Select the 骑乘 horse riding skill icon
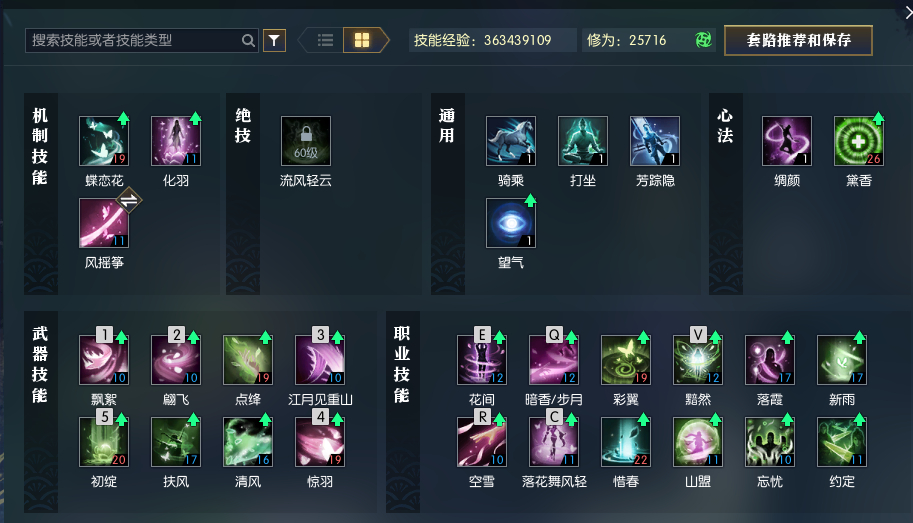The image size is (913, 523). coord(511,141)
